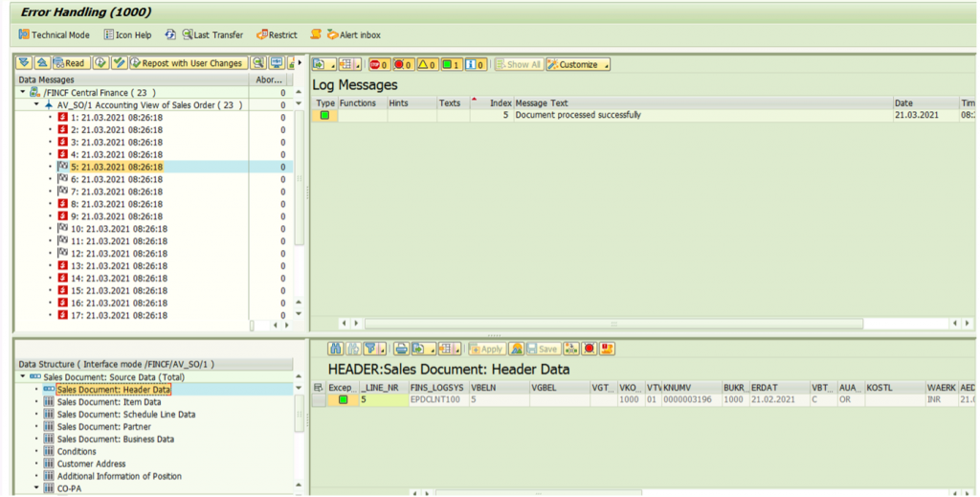This screenshot has height=497, width=980.
Task: Open layout dropdown in Log Messages toolbar
Action: point(349,64)
